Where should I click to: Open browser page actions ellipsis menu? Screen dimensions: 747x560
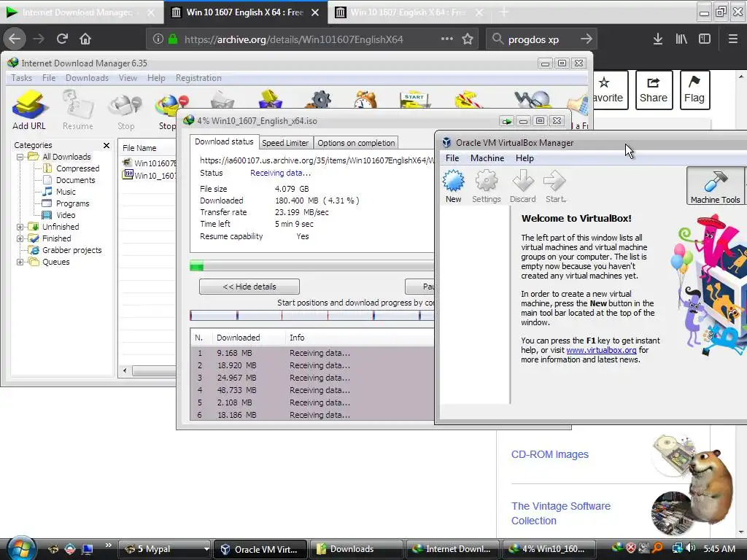point(447,39)
